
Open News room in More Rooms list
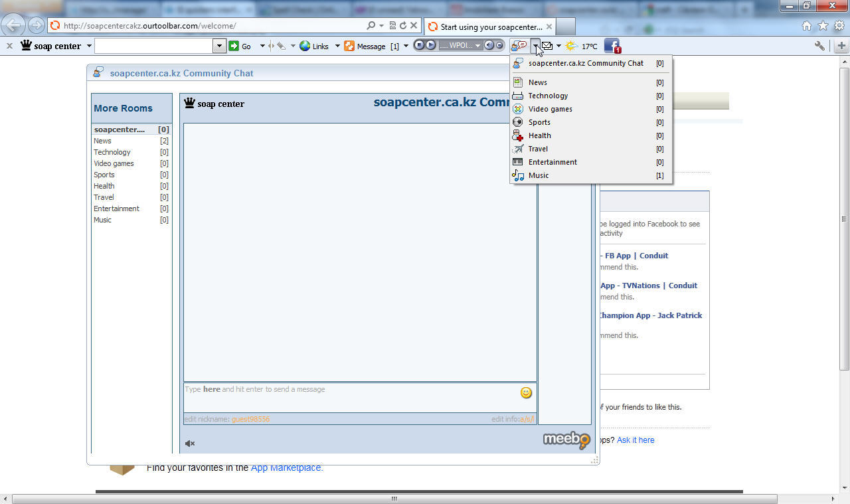click(x=131, y=141)
